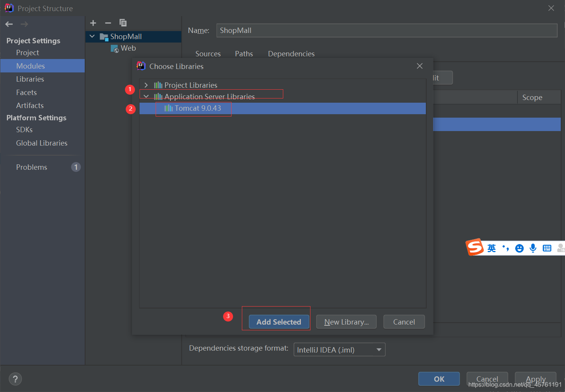The height and width of the screenshot is (392, 565).
Task: Click the Sogou microphone voice input
Action: (x=533, y=248)
